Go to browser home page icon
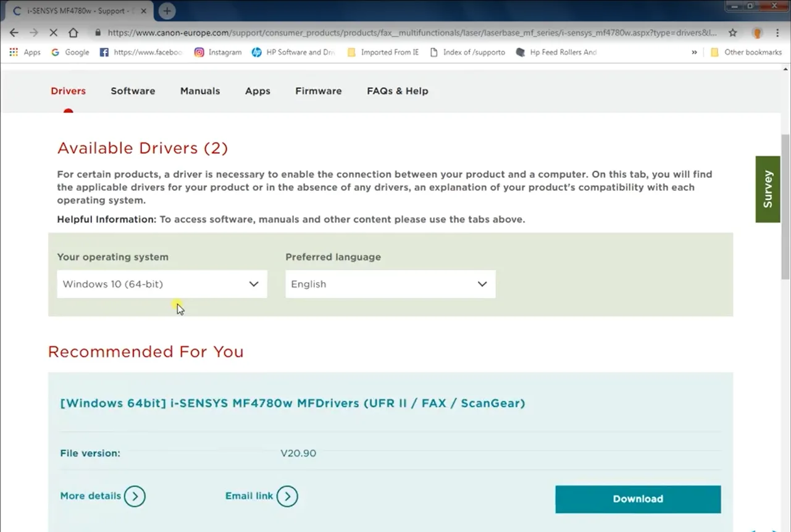The height and width of the screenshot is (532, 791). (73, 33)
